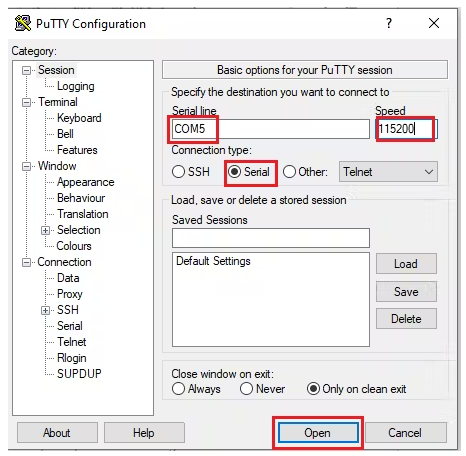
Task: Collapse the Window category node
Action: (26, 166)
